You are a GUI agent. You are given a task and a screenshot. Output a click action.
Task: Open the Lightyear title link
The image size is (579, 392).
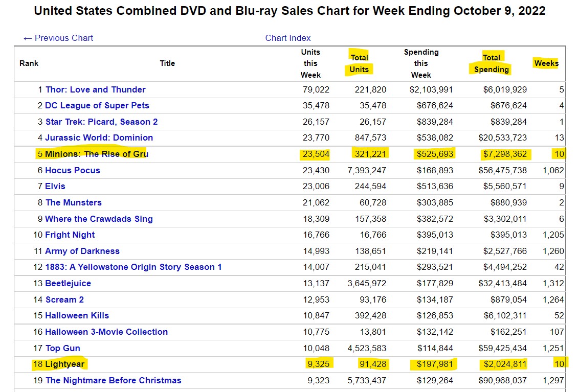(65, 364)
